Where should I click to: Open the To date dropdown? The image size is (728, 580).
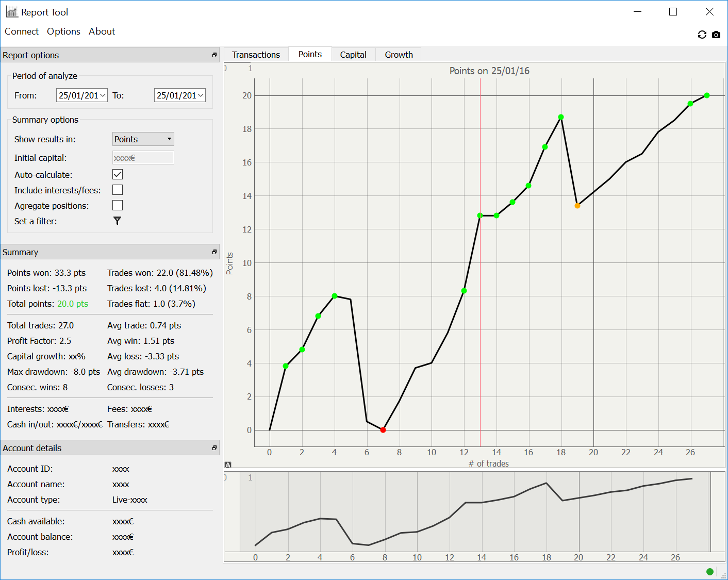click(x=201, y=95)
